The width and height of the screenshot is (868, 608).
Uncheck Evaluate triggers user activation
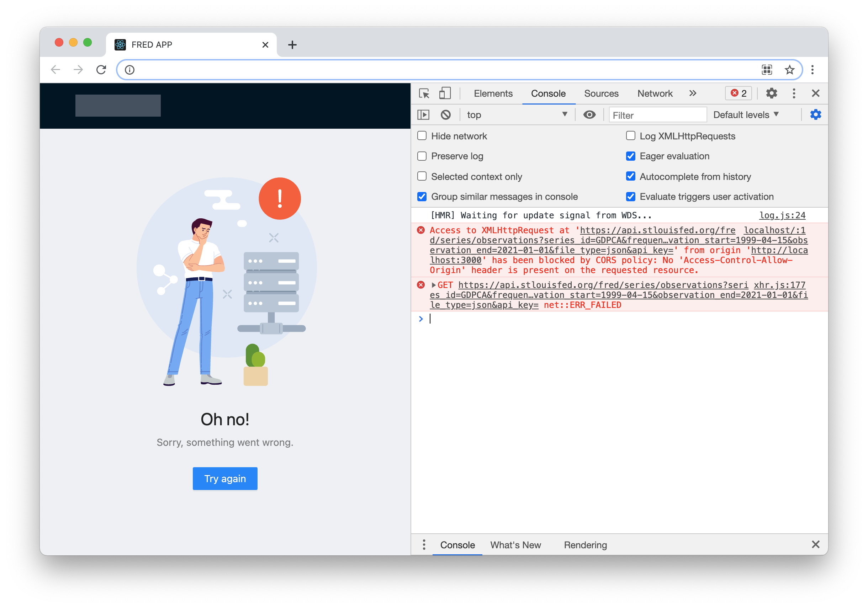(x=630, y=197)
